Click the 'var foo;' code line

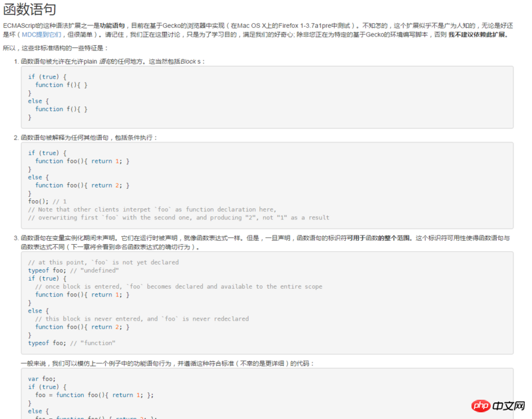click(x=42, y=378)
